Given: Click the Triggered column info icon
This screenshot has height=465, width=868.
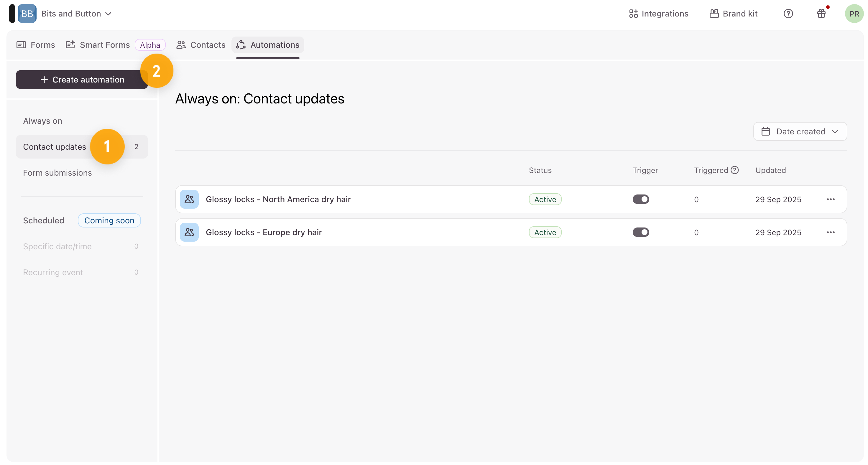Looking at the screenshot, I should (734, 170).
